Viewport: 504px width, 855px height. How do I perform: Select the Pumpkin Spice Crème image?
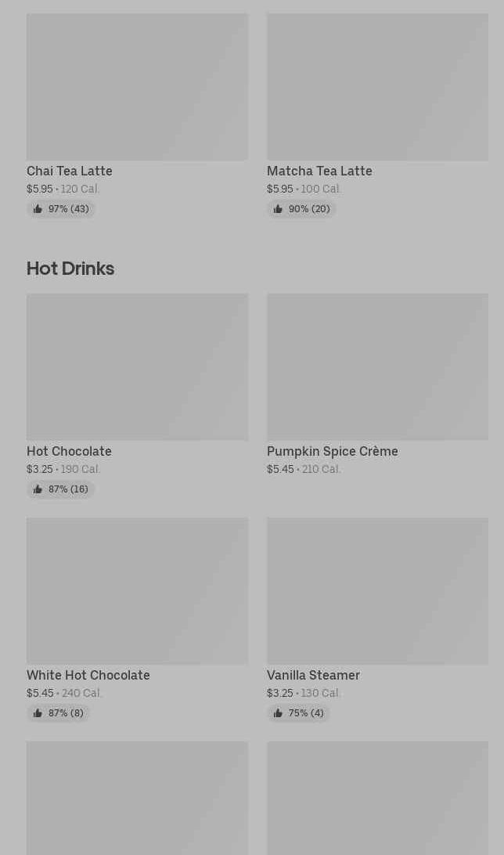tap(377, 366)
